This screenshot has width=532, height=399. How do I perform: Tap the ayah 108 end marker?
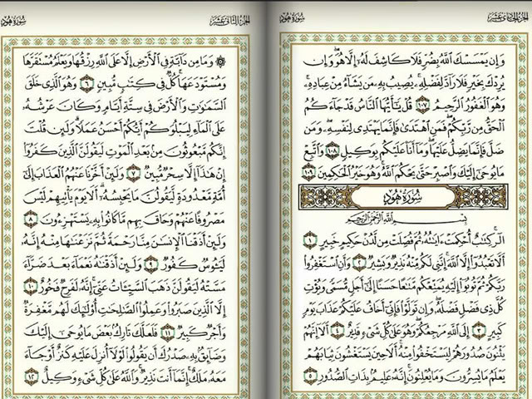click(x=332, y=150)
